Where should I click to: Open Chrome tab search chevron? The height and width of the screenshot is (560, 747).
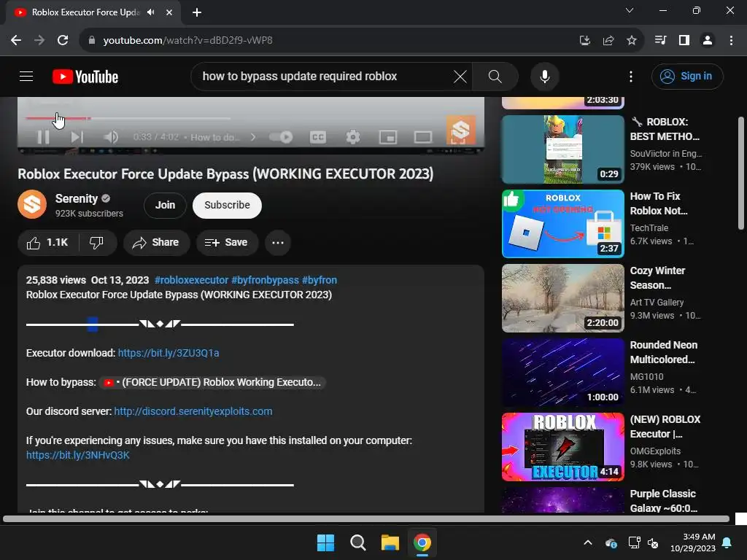pyautogui.click(x=630, y=10)
